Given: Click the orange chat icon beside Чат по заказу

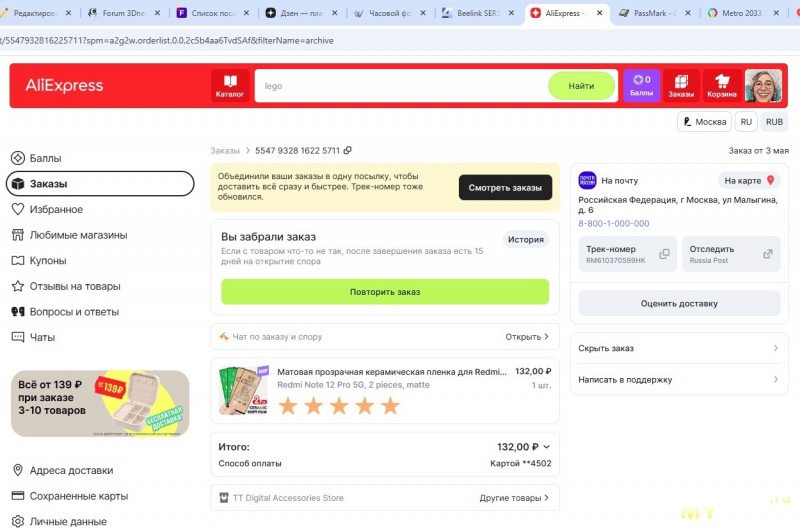Looking at the screenshot, I should coord(224,337).
